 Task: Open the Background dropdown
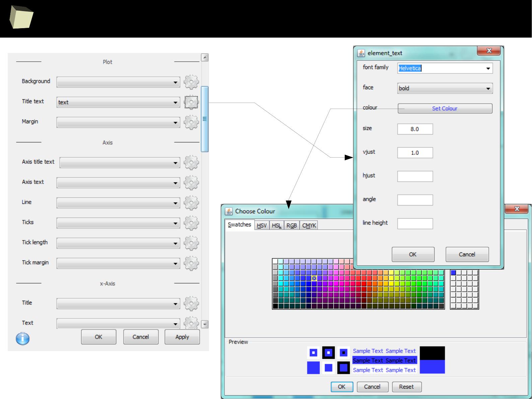(118, 82)
